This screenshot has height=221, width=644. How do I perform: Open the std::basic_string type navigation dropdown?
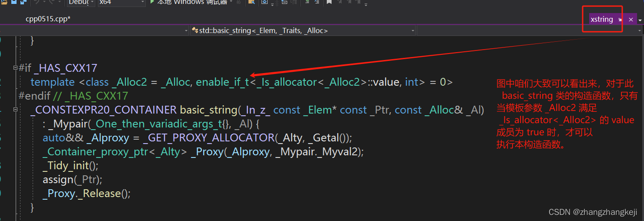coord(303,30)
